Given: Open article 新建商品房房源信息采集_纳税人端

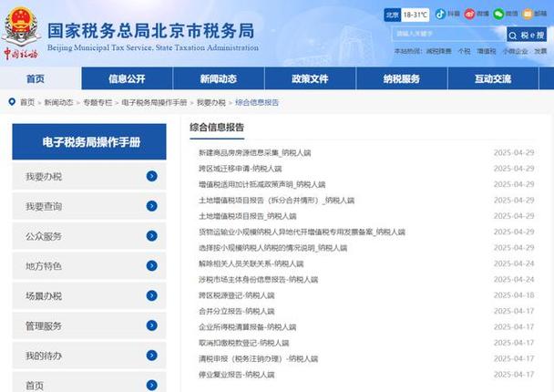Looking at the screenshot, I should 255,153.
